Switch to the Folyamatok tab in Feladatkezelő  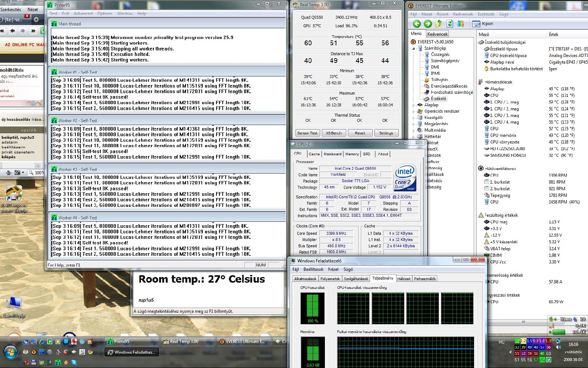point(330,279)
